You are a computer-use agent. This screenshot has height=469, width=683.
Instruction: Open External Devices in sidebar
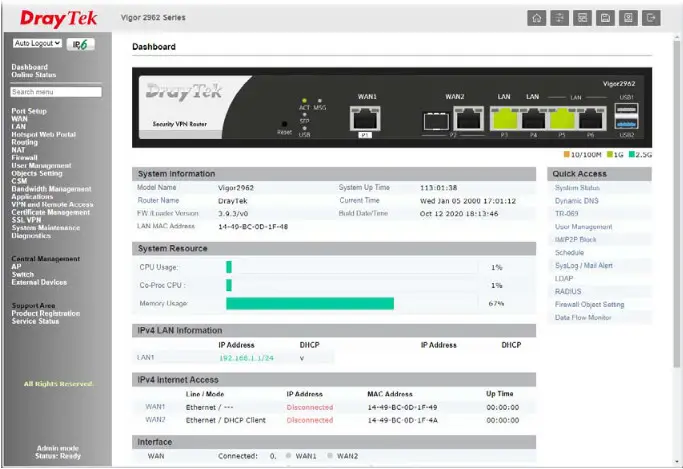tap(39, 282)
